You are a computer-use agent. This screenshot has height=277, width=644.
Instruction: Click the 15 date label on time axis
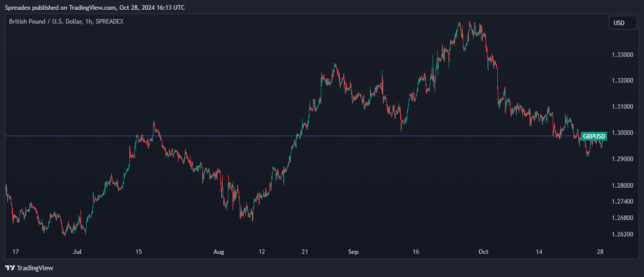(139, 252)
